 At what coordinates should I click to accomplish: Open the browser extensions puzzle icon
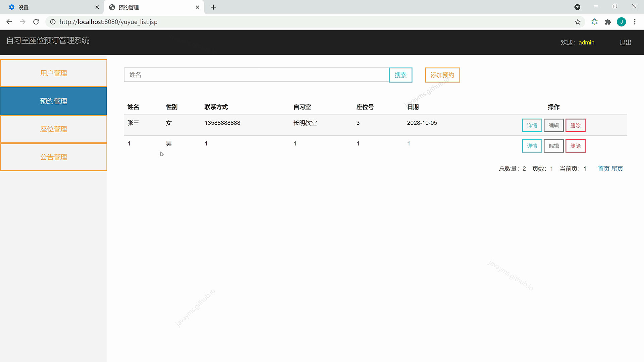coord(608,22)
